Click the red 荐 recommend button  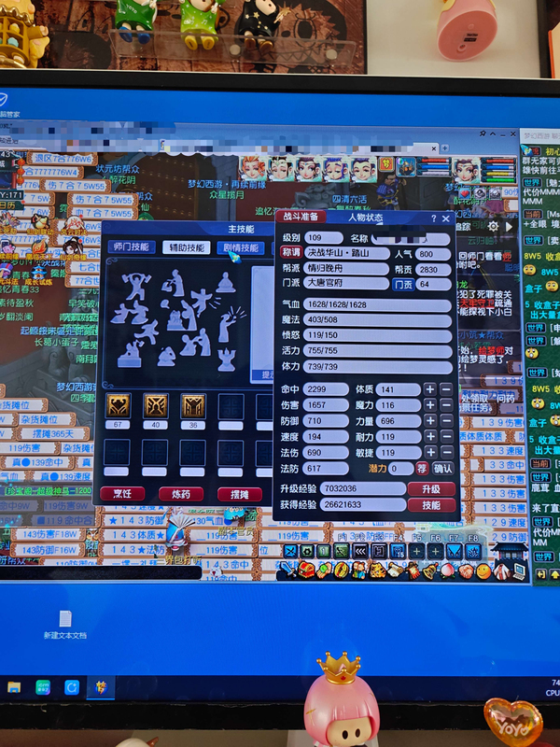tap(422, 469)
